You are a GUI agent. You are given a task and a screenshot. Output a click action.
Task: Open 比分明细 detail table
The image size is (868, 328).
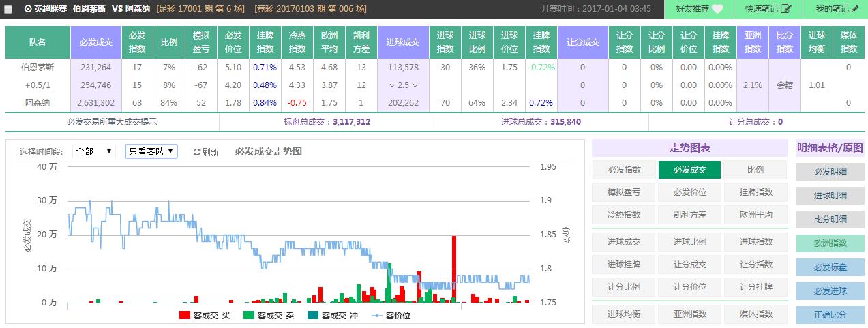click(830, 220)
